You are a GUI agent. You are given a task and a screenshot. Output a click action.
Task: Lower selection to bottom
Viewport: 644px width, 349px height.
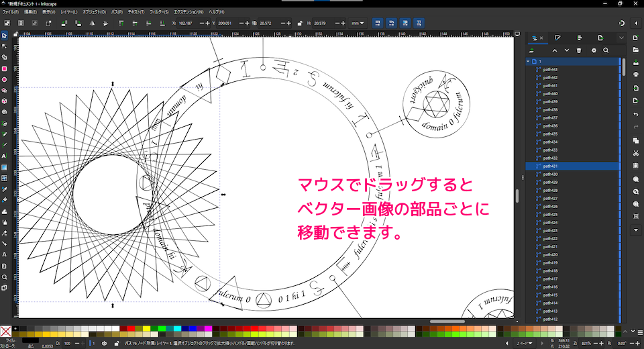[x=162, y=23]
